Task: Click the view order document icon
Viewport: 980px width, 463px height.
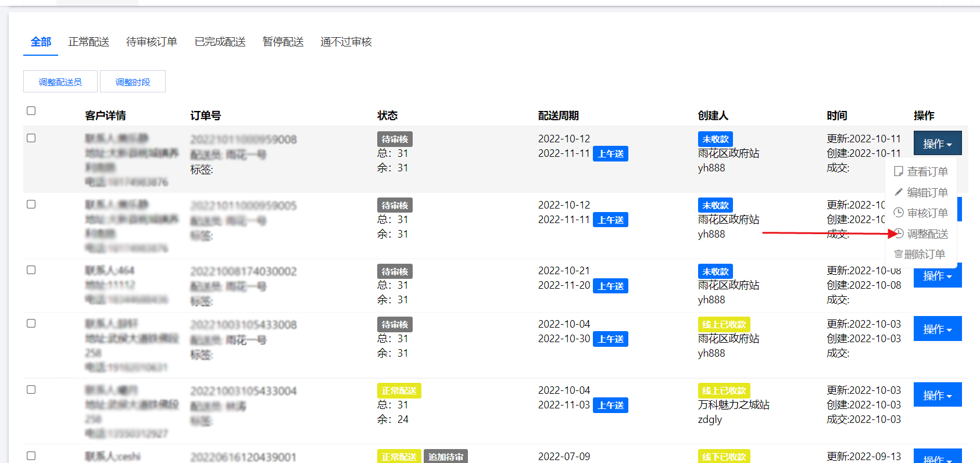Action: 899,171
